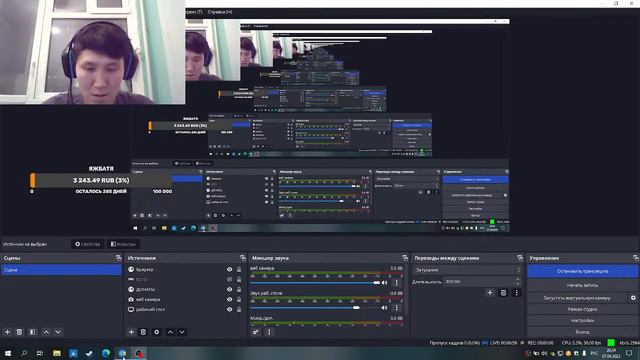
Task: Add a transition with the plus icon
Action: pos(490,293)
